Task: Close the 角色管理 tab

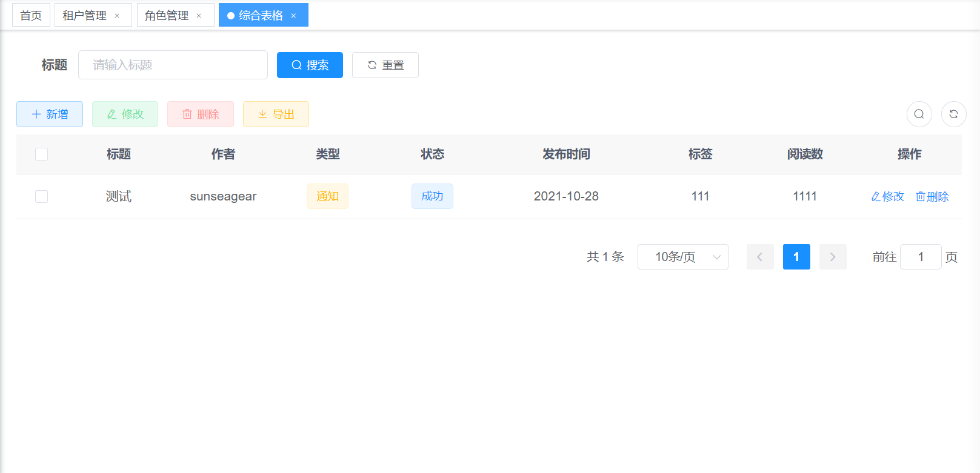Action: pyautogui.click(x=199, y=16)
